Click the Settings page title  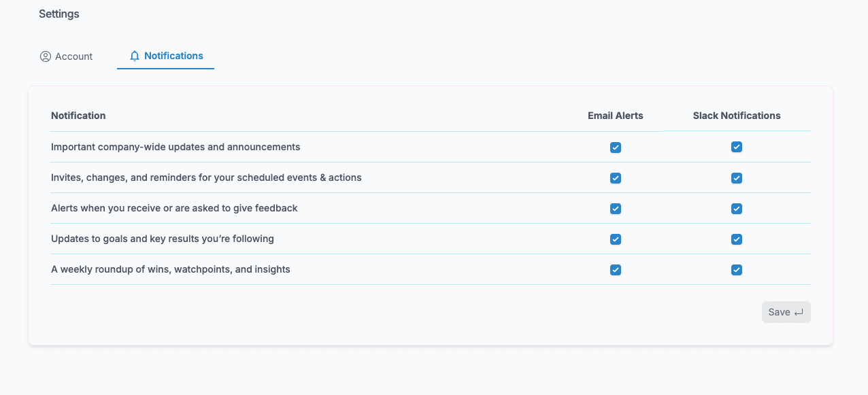point(59,14)
